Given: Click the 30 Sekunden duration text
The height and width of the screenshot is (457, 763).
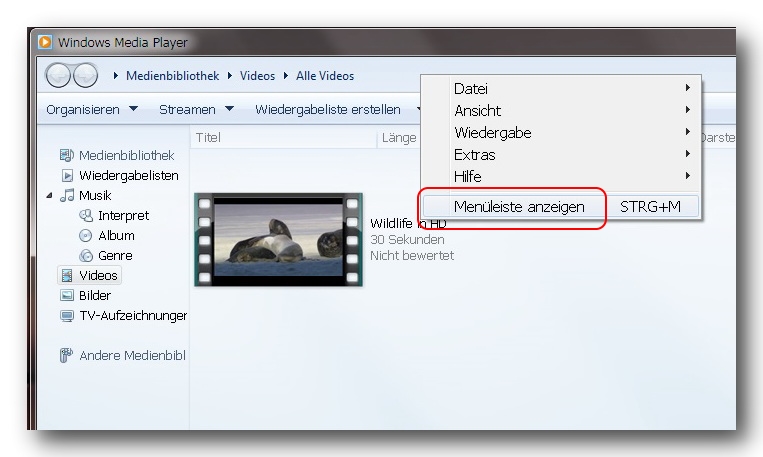Looking at the screenshot, I should point(407,239).
